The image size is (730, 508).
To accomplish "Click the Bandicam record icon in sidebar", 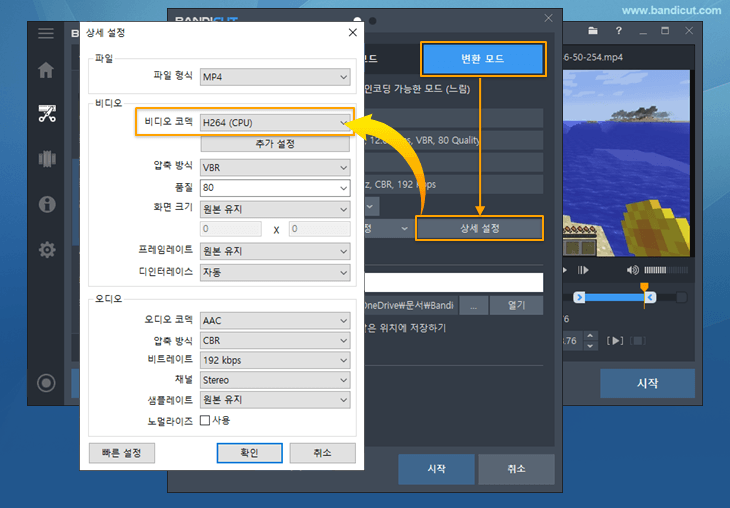I will [46, 383].
